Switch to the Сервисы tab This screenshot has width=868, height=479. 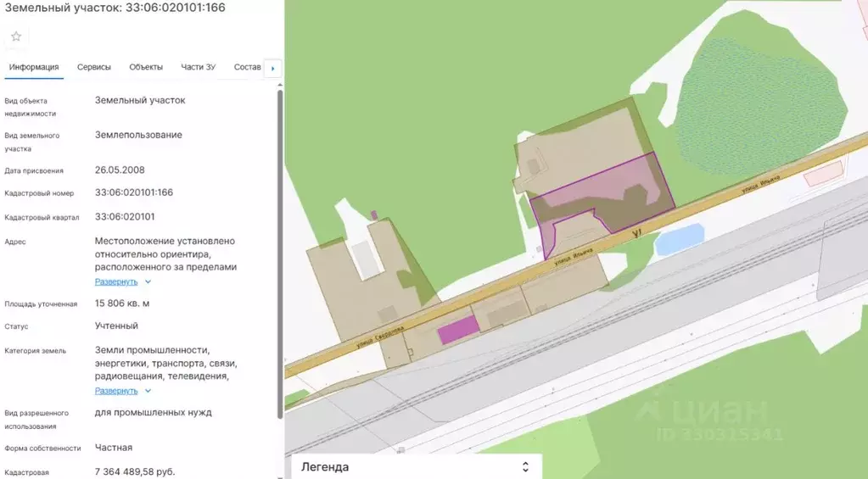[x=94, y=67]
